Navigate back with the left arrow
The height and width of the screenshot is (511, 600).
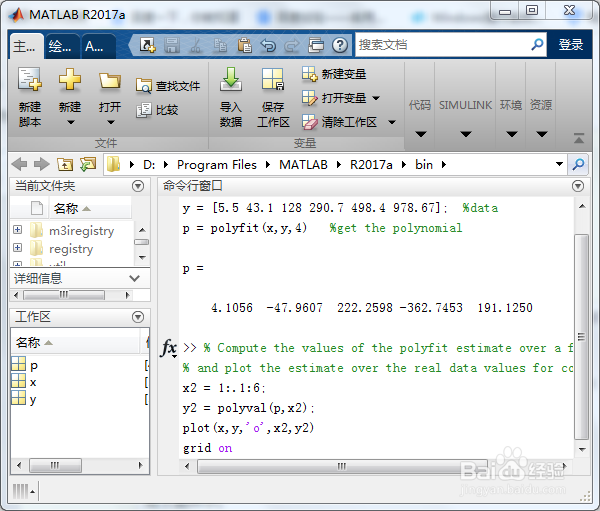point(19,165)
